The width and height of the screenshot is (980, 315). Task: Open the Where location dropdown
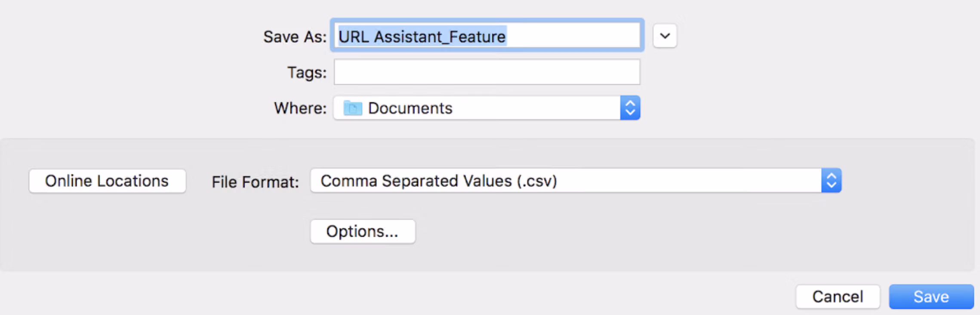[x=487, y=108]
